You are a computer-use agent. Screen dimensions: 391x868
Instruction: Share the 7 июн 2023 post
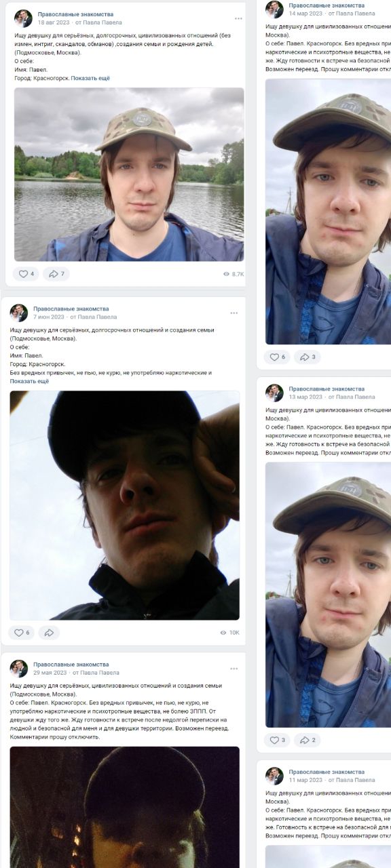(x=49, y=633)
